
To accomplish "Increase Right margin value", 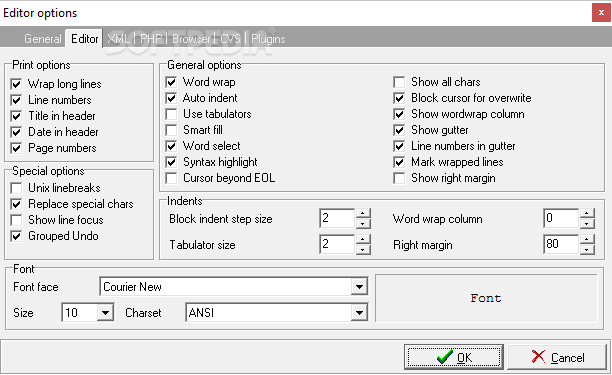I will [x=587, y=240].
